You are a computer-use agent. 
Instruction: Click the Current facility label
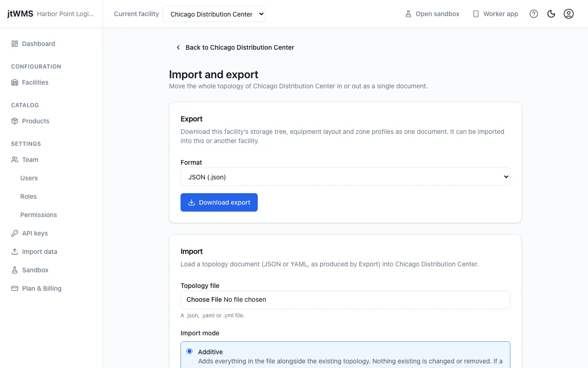(136, 14)
